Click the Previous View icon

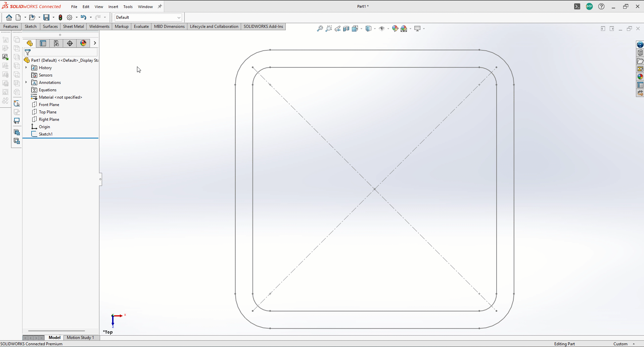coord(337,29)
